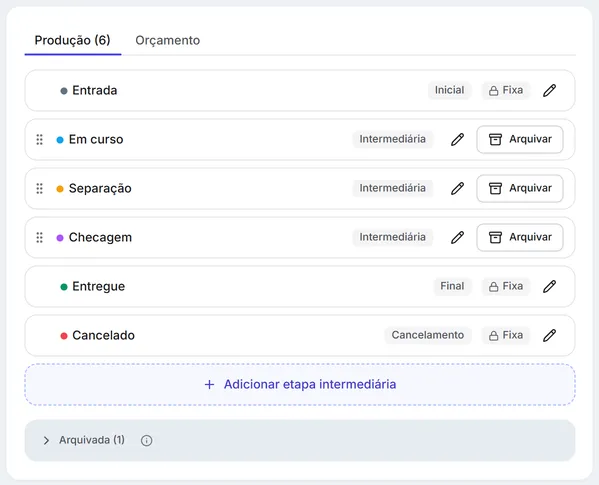The height and width of the screenshot is (485, 599).
Task: Select the Entregue stage name
Action: tap(99, 286)
